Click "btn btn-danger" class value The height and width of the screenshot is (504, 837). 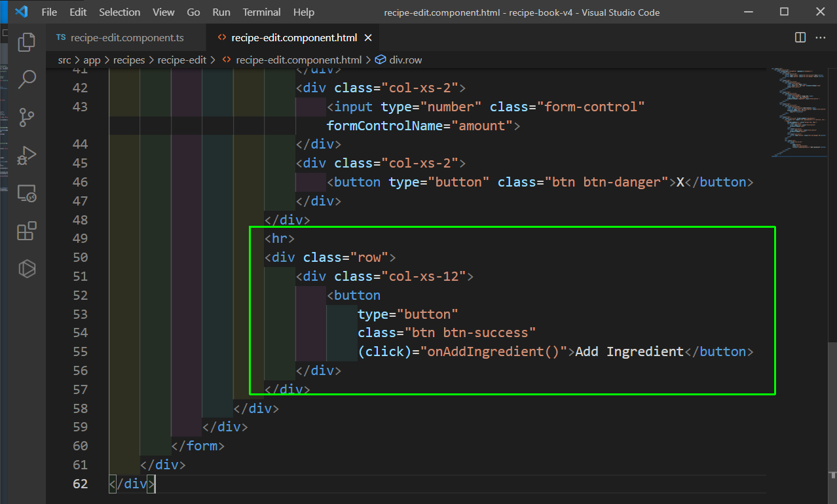(606, 182)
